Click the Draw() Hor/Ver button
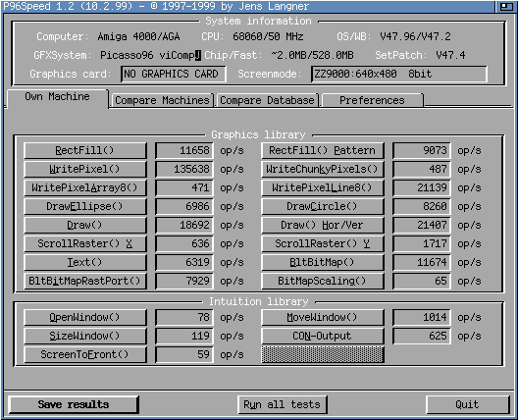This screenshot has height=420, width=518. 323,225
